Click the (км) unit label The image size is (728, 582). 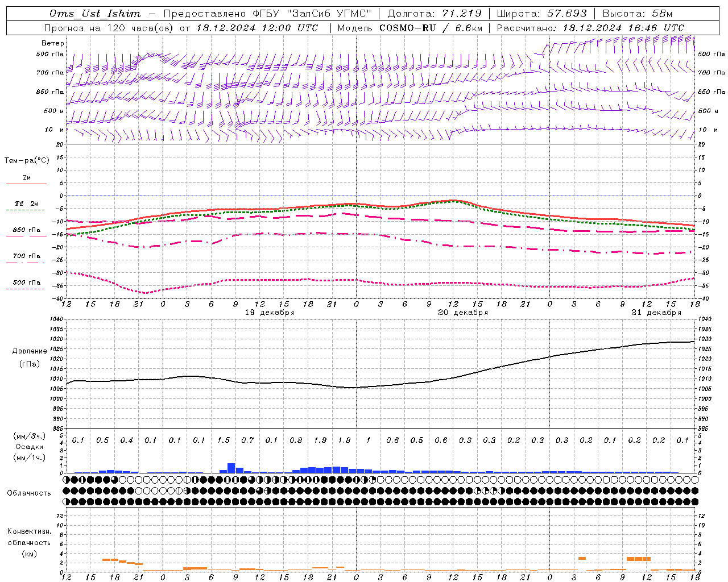30,554
